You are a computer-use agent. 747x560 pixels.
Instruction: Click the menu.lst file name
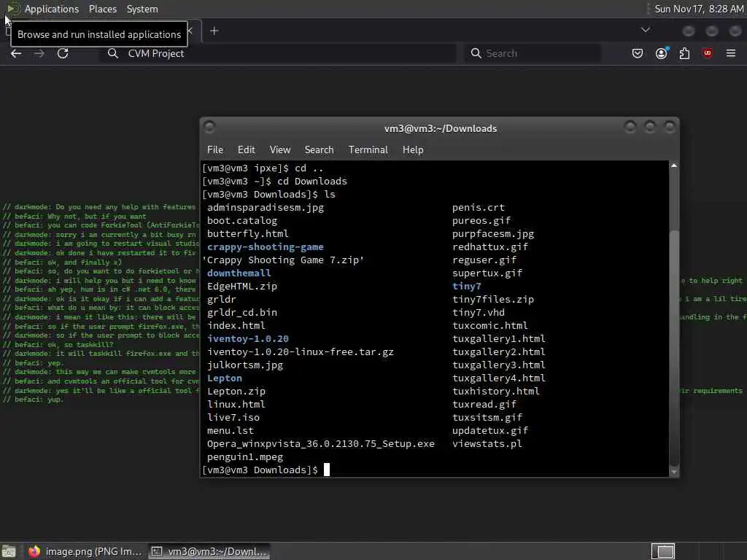click(230, 430)
